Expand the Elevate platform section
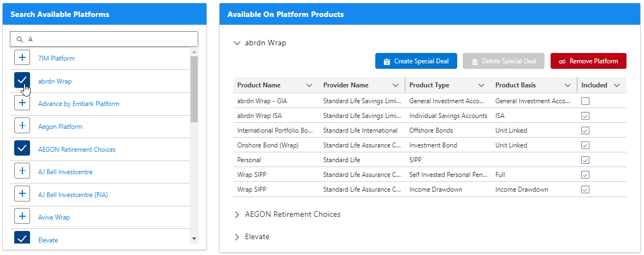Screen dimensions: 644x255 pyautogui.click(x=237, y=237)
